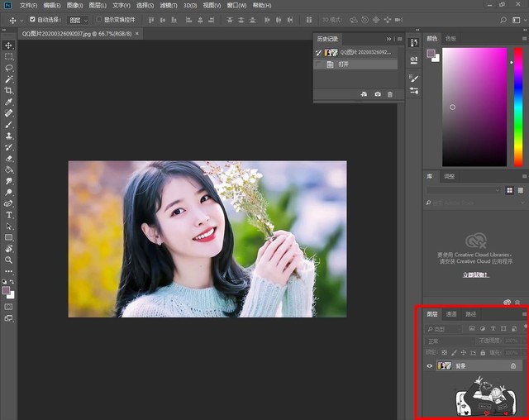
Task: Click the lock icon on Background layer
Action: coord(513,365)
